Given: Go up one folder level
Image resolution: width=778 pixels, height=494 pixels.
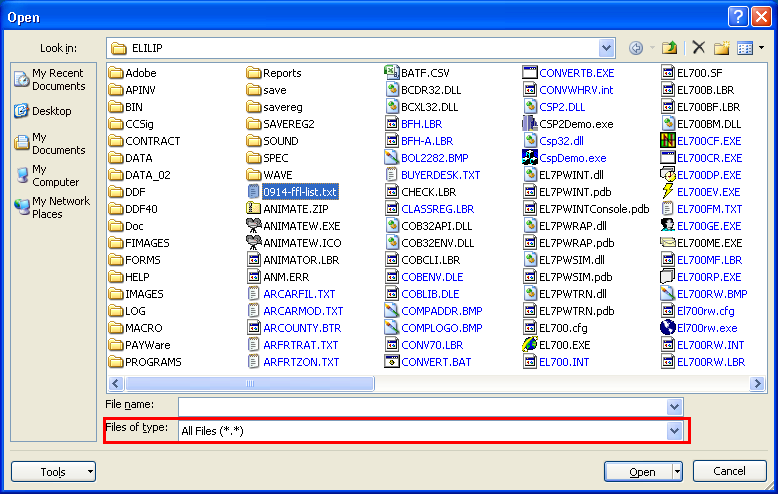Looking at the screenshot, I should pyautogui.click(x=669, y=48).
